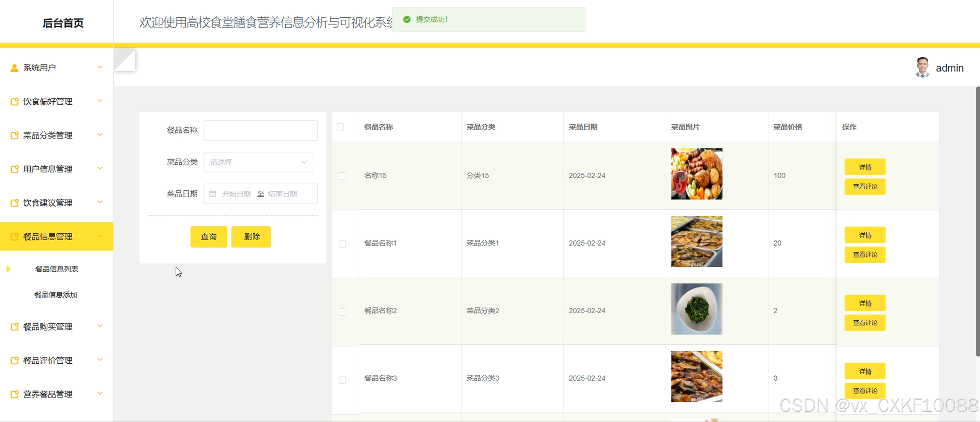This screenshot has width=980, height=422.
Task: Go to 后台首页 in sidebar header
Action: pos(63,23)
